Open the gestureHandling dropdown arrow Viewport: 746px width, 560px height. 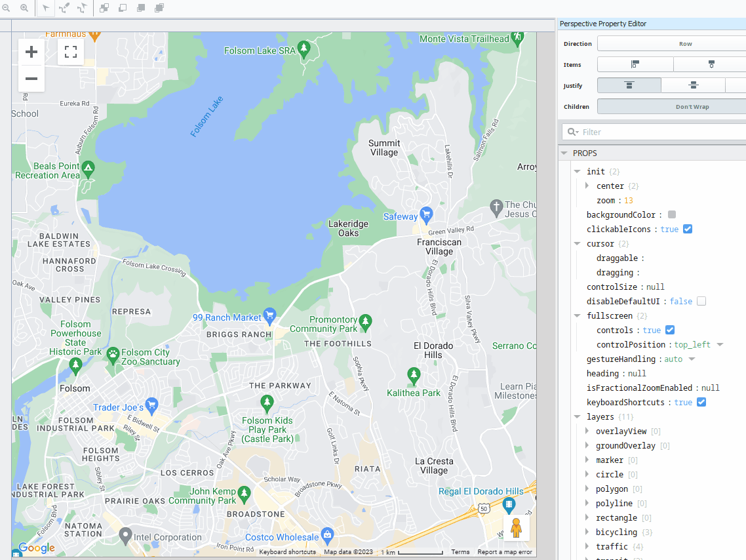click(692, 359)
